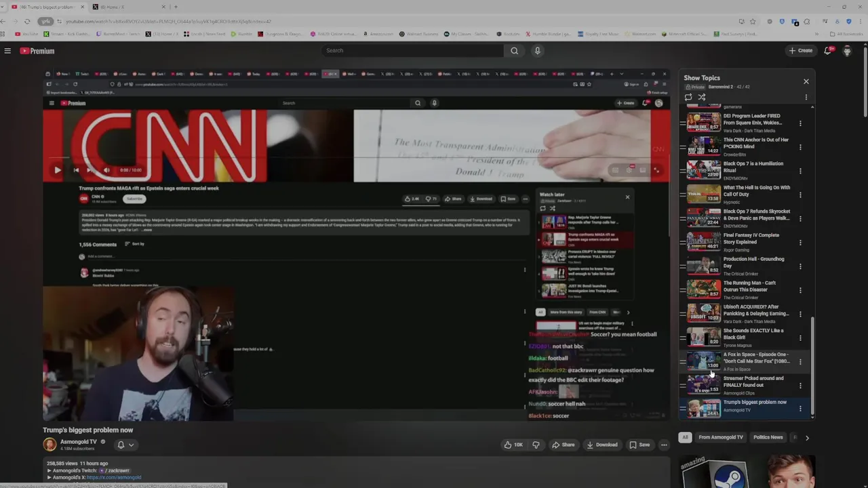Open channel notification bell dropdown
868x488 pixels.
(125, 445)
